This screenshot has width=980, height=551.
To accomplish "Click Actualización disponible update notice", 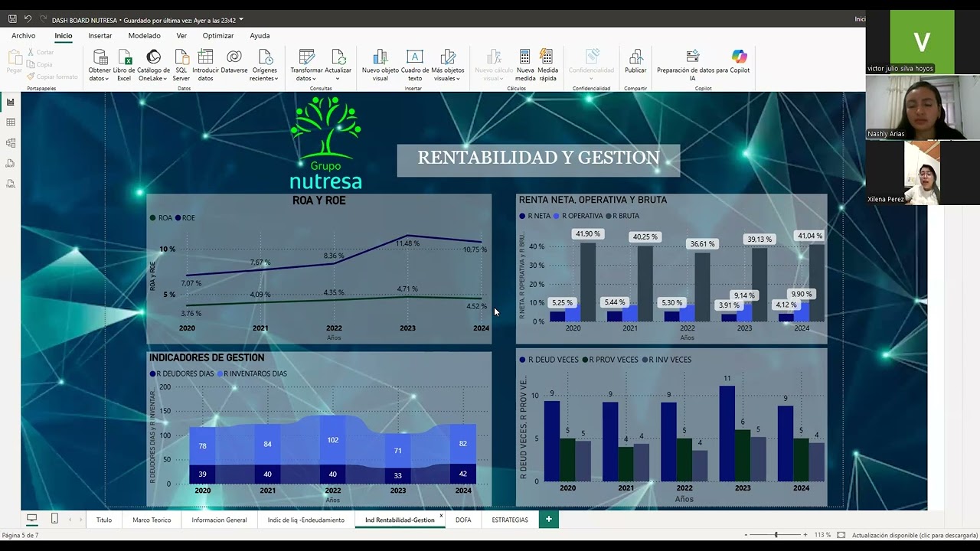I will click(914, 535).
